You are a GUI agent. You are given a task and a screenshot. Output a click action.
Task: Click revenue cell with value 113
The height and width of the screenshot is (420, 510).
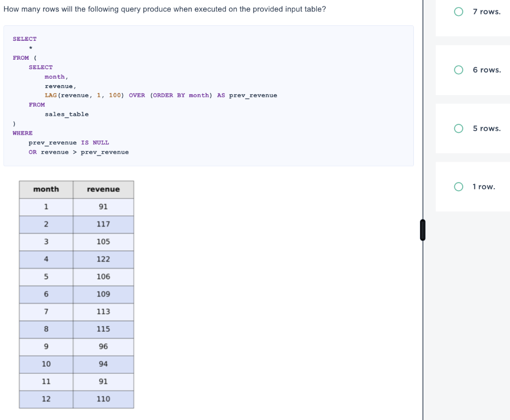pos(104,312)
